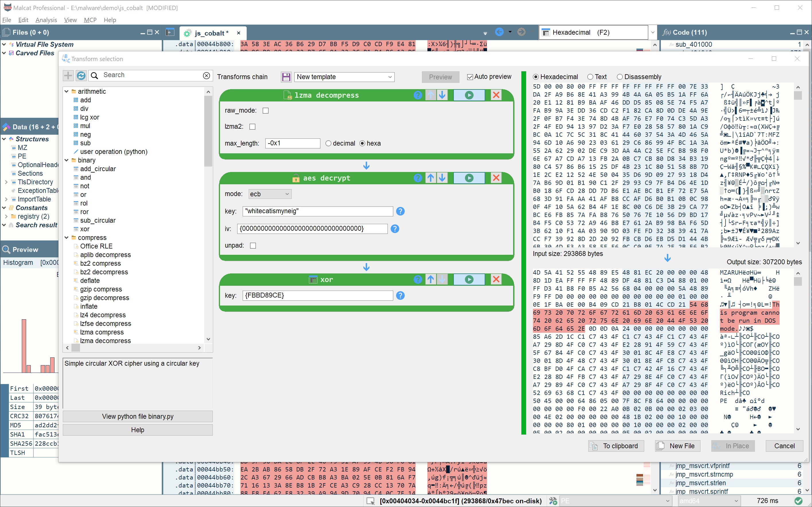Toggle the raw_mode checkbox

[265, 111]
